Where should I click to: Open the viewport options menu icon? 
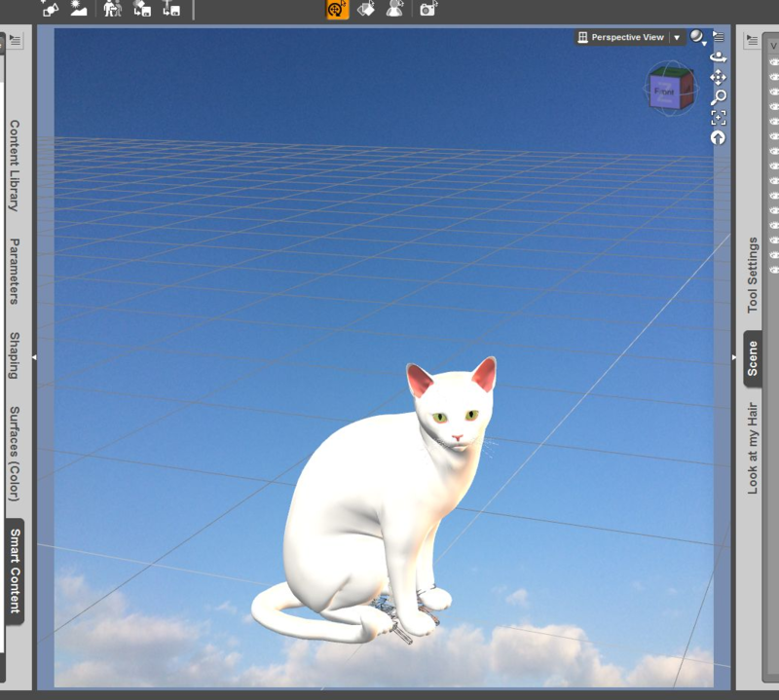[719, 36]
